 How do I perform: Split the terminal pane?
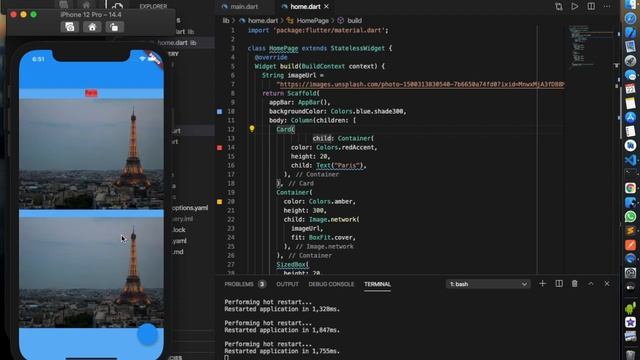559,284
